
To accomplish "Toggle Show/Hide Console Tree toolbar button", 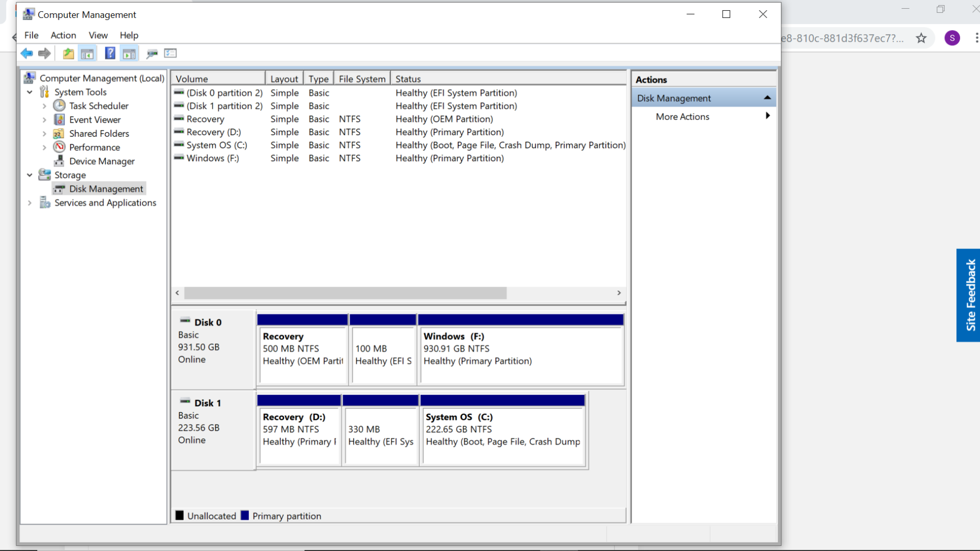I will tap(87, 53).
